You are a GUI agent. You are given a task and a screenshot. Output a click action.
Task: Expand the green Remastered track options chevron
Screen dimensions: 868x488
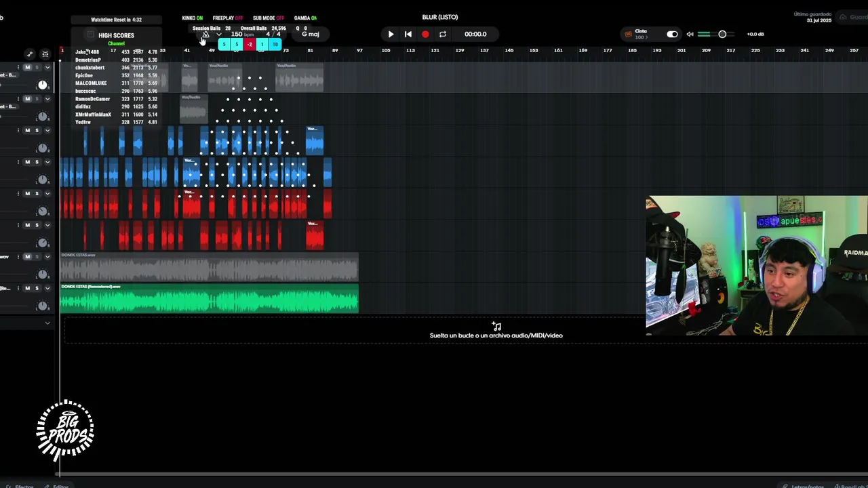tap(47, 288)
